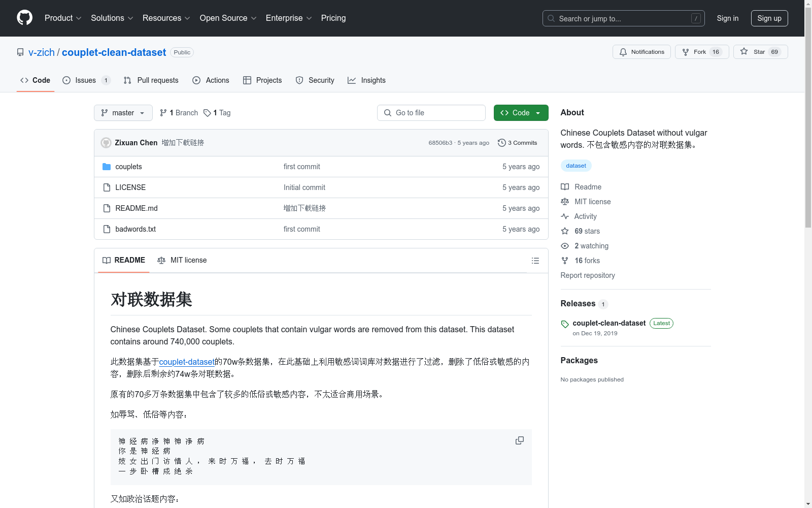Open the README.md file
This screenshot has height=508, width=812.
point(137,208)
